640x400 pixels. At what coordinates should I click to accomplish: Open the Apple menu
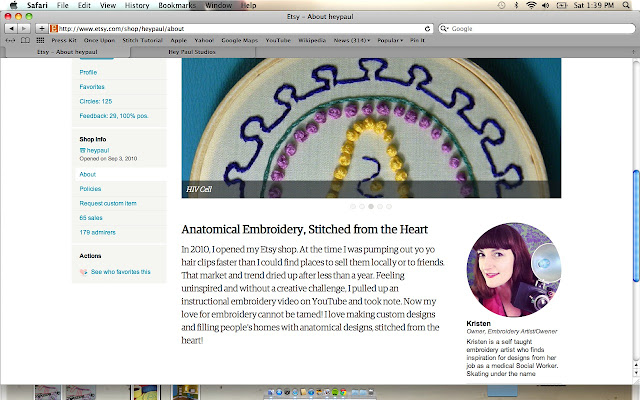(14, 5)
